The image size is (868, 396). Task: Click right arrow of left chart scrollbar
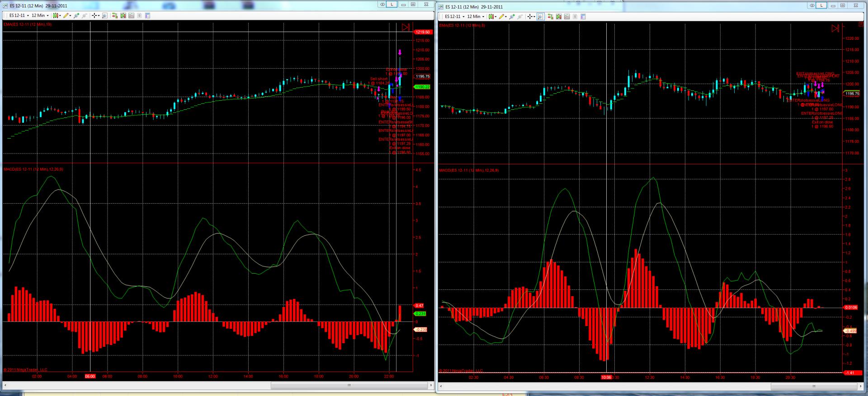430,386
